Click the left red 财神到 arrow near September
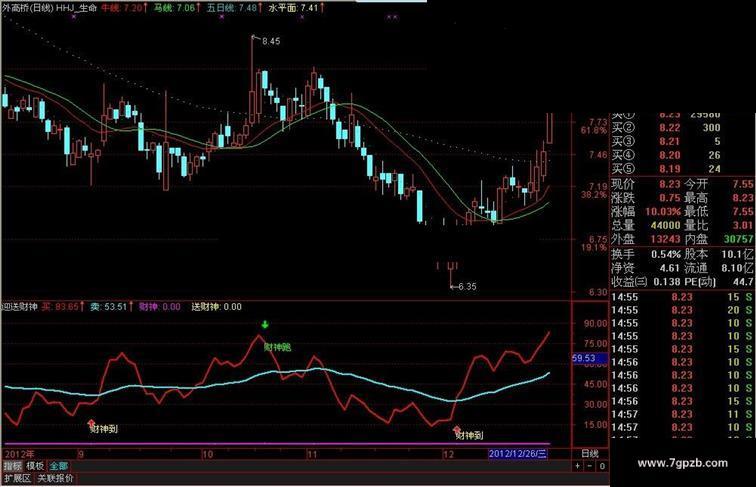 [x=92, y=423]
